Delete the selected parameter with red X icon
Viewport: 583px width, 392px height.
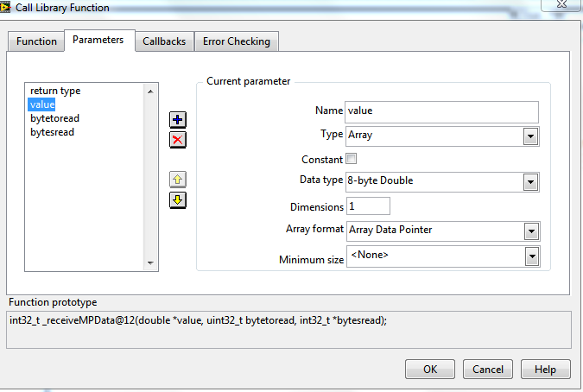pyautogui.click(x=178, y=140)
